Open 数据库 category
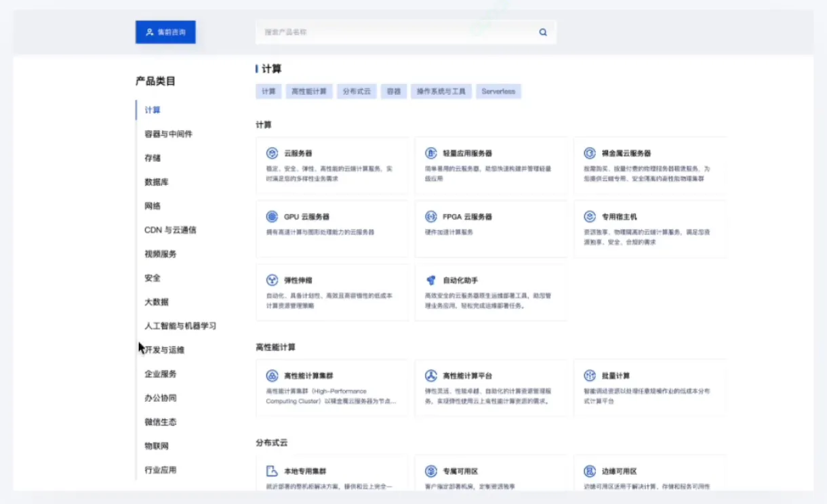The width and height of the screenshot is (827, 504). point(157,182)
